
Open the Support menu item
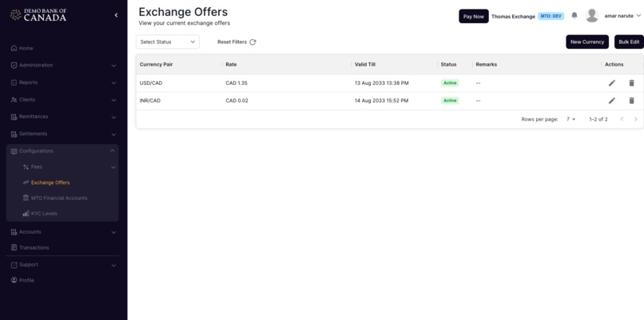pos(28,265)
